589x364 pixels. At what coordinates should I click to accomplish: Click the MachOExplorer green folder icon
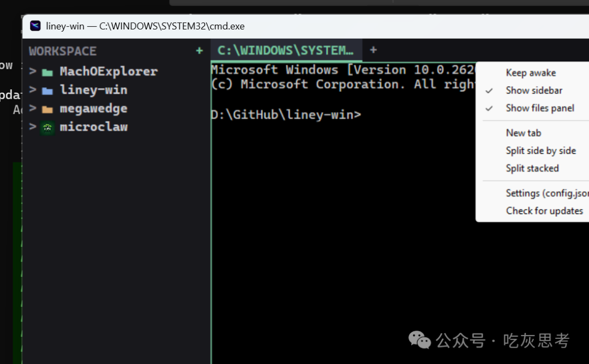[x=47, y=72]
